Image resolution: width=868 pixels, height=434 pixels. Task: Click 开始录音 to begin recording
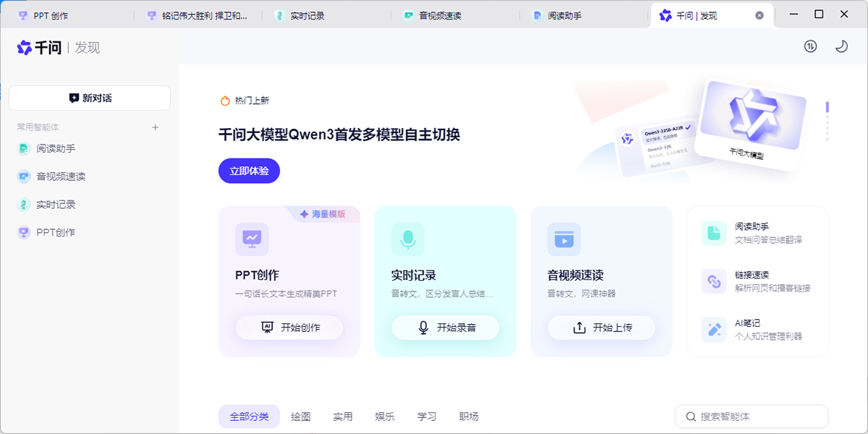click(x=446, y=328)
